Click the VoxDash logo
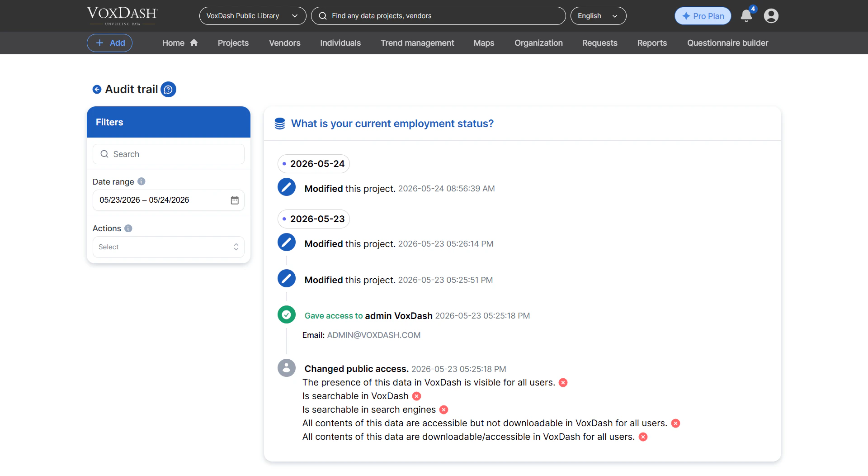The width and height of the screenshot is (868, 476). tap(122, 15)
